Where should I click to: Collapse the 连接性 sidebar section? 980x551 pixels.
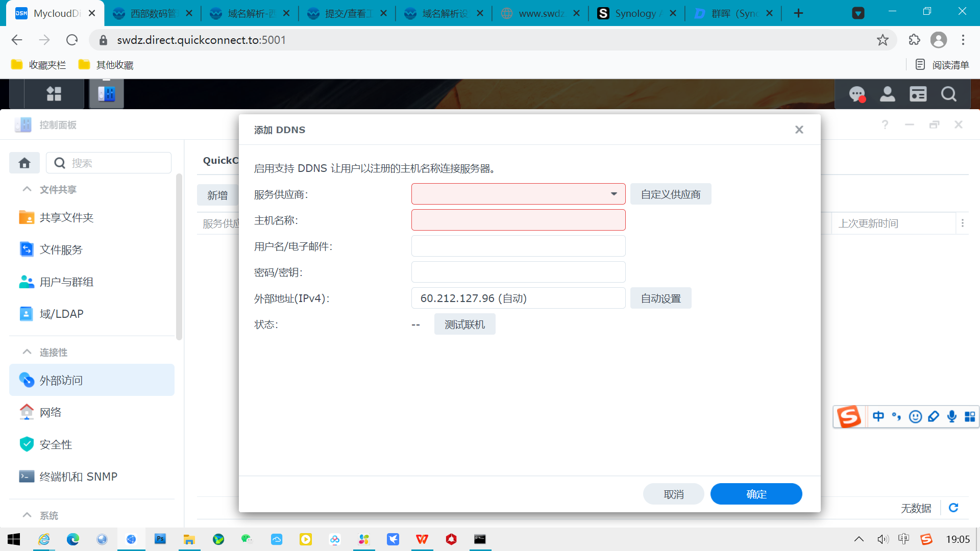pyautogui.click(x=27, y=352)
